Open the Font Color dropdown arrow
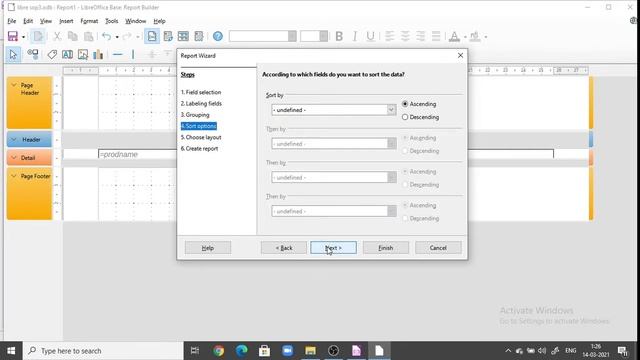Screen dimensions: 640x360 coord(465,37)
